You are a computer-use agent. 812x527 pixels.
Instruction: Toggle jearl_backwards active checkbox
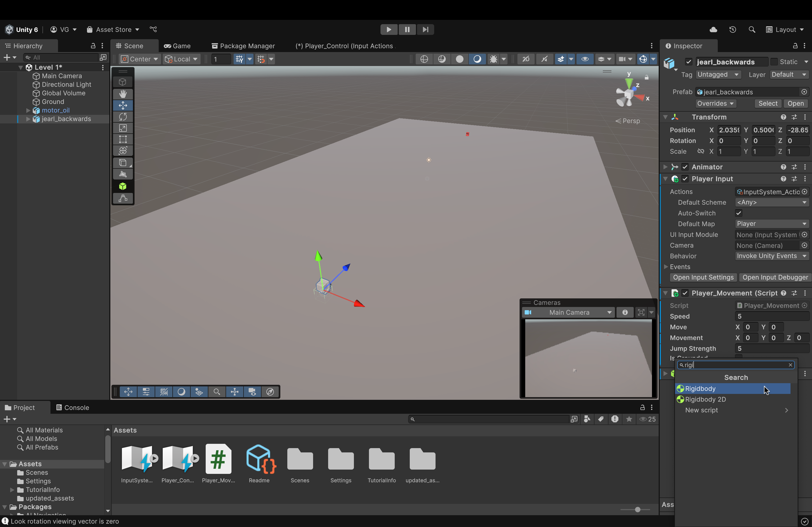point(688,62)
